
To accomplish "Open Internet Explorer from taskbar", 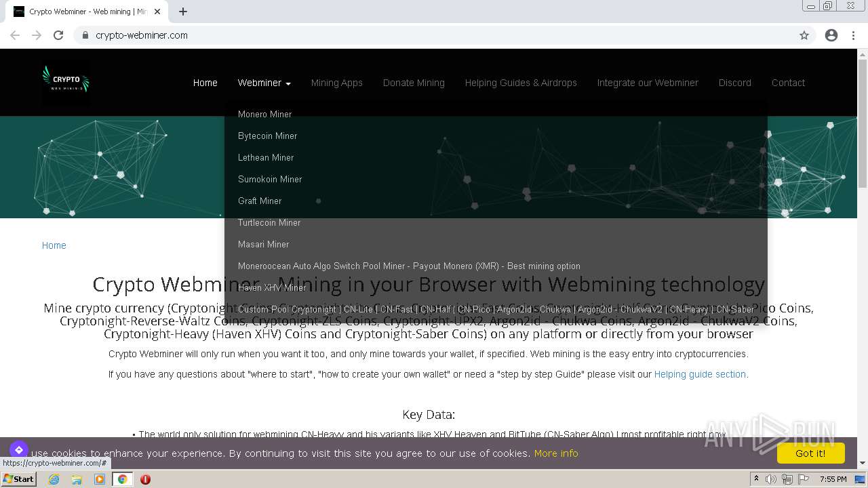I will [x=54, y=479].
